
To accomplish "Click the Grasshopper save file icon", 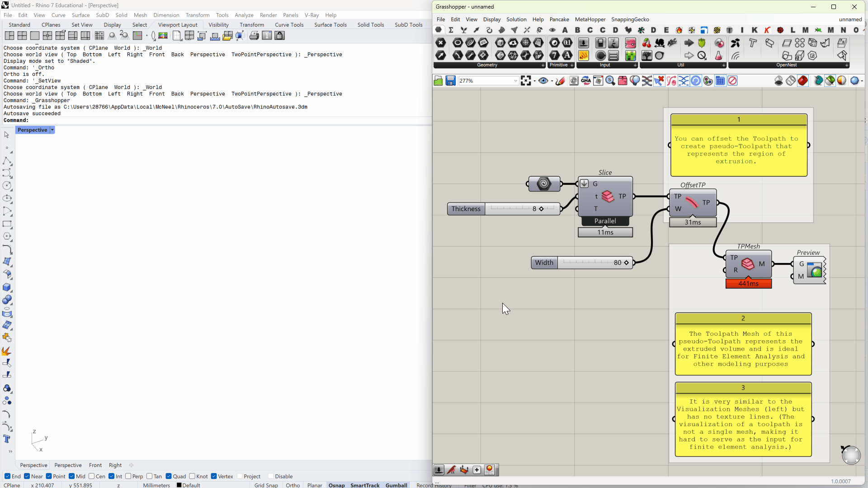I will [450, 81].
